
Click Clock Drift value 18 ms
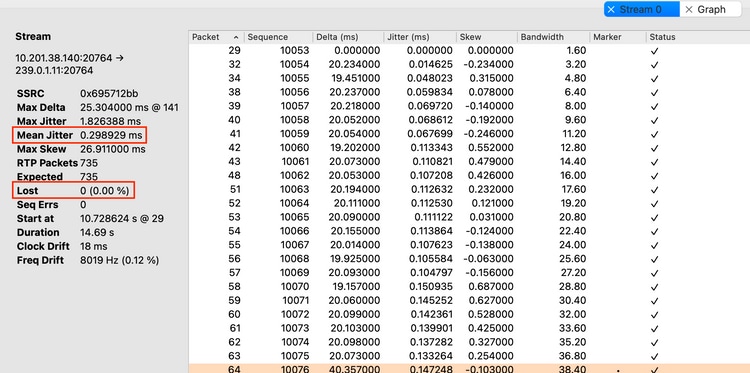[94, 246]
